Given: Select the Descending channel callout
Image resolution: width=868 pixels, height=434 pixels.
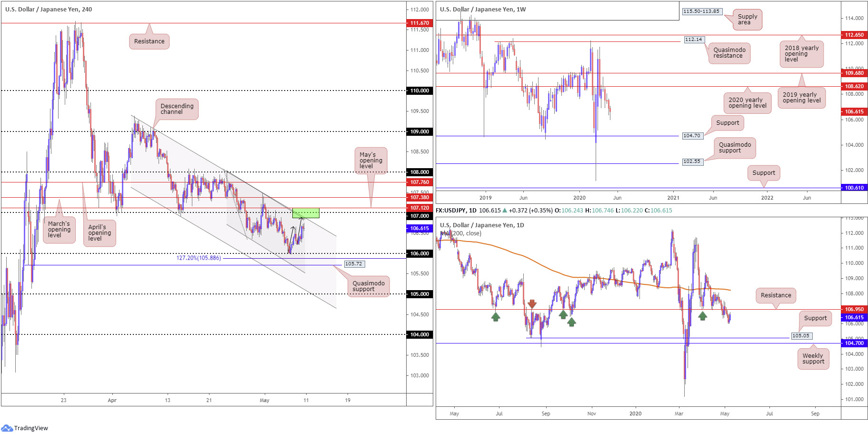Looking at the screenshot, I should tap(177, 109).
